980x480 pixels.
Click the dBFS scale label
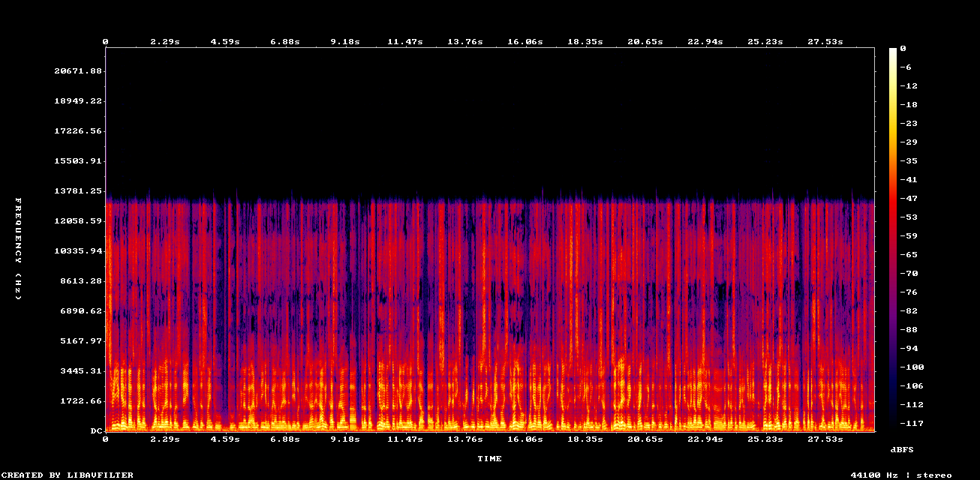(901, 449)
